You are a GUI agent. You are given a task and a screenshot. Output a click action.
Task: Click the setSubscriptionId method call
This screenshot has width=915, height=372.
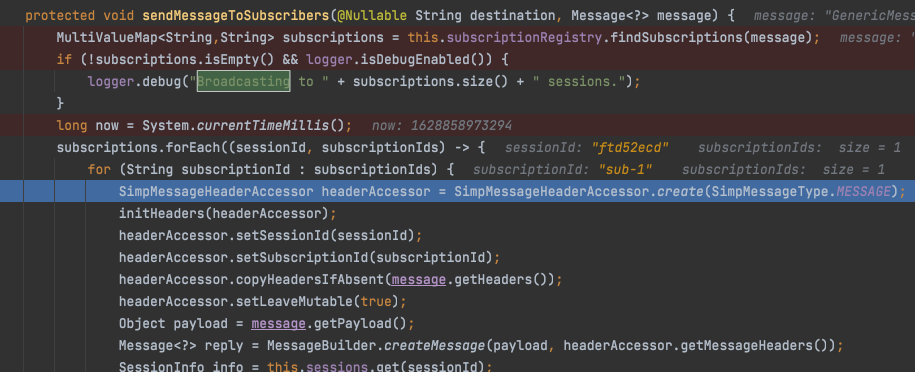tap(302, 258)
